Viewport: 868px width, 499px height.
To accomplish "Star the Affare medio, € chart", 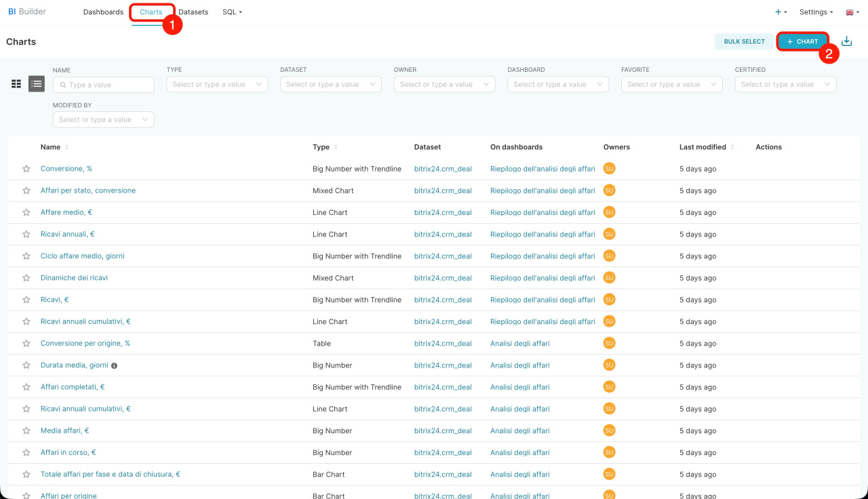I will [x=26, y=212].
